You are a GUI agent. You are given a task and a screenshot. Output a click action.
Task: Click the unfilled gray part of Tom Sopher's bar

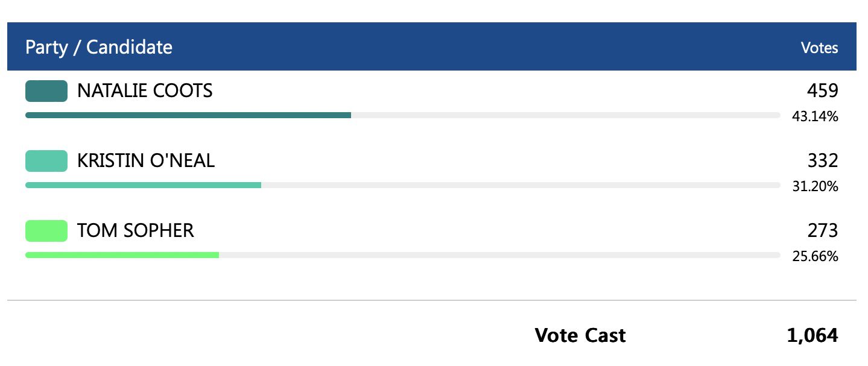pos(499,255)
